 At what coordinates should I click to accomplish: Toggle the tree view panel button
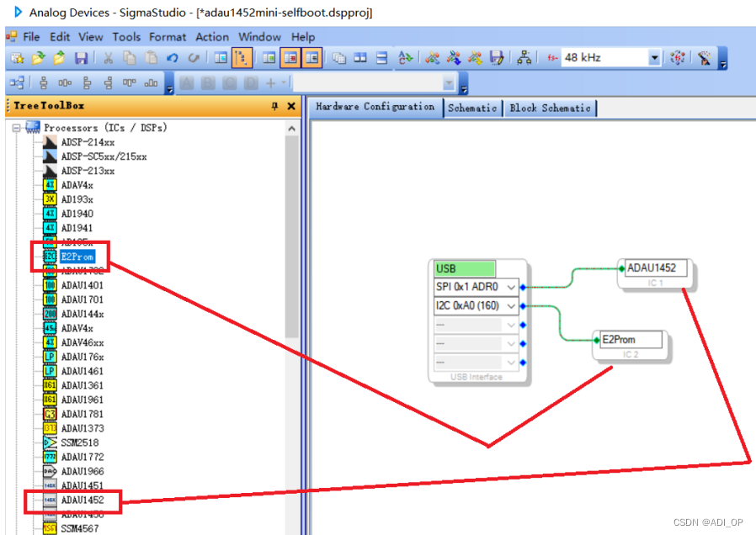coord(242,58)
